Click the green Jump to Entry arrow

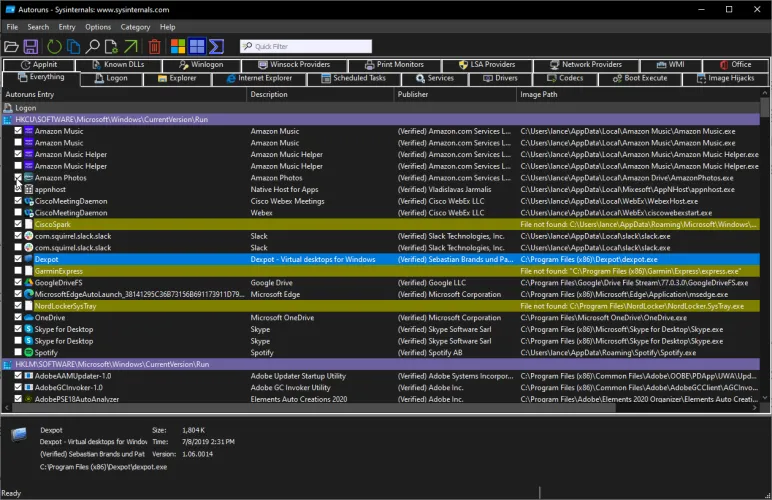click(131, 46)
